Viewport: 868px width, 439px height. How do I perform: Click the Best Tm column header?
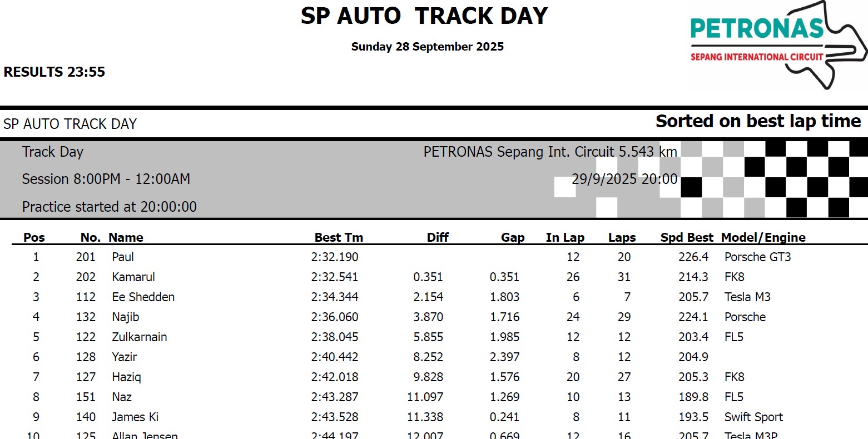[x=339, y=237]
